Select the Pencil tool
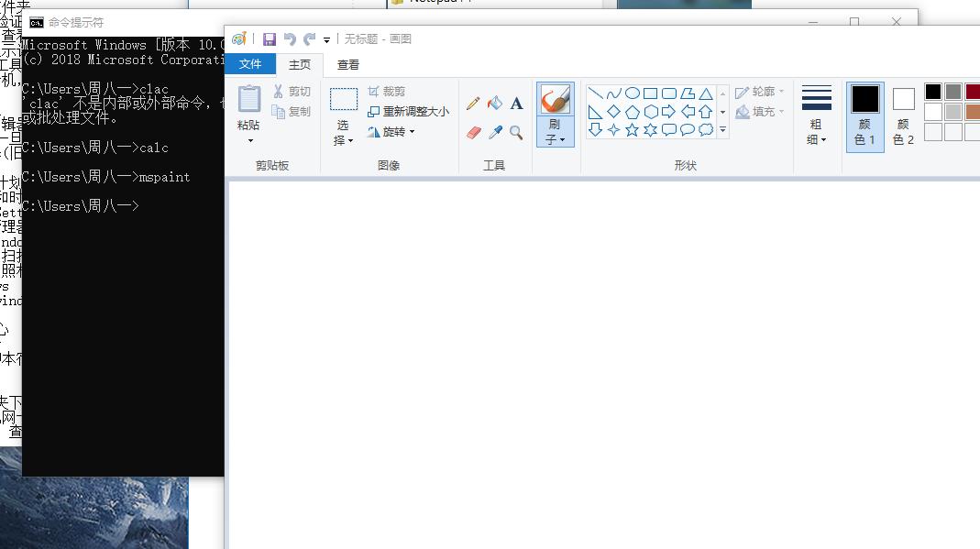The width and height of the screenshot is (980, 549). point(473,104)
